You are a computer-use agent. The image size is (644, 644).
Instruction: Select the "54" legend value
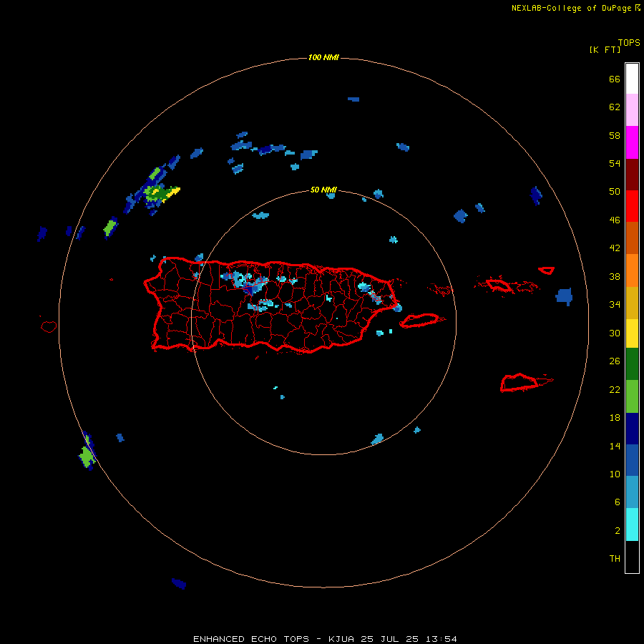(x=615, y=163)
